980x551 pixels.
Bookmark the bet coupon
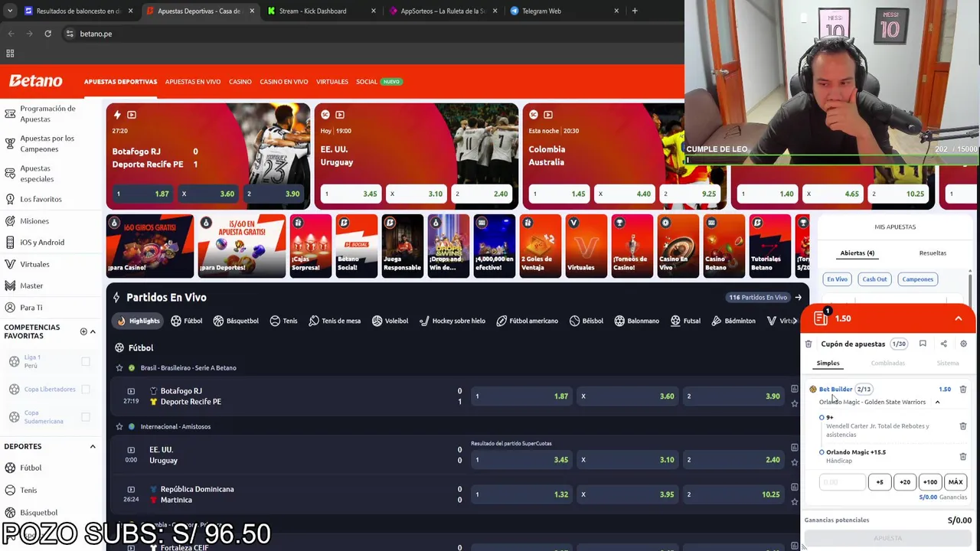[923, 344]
